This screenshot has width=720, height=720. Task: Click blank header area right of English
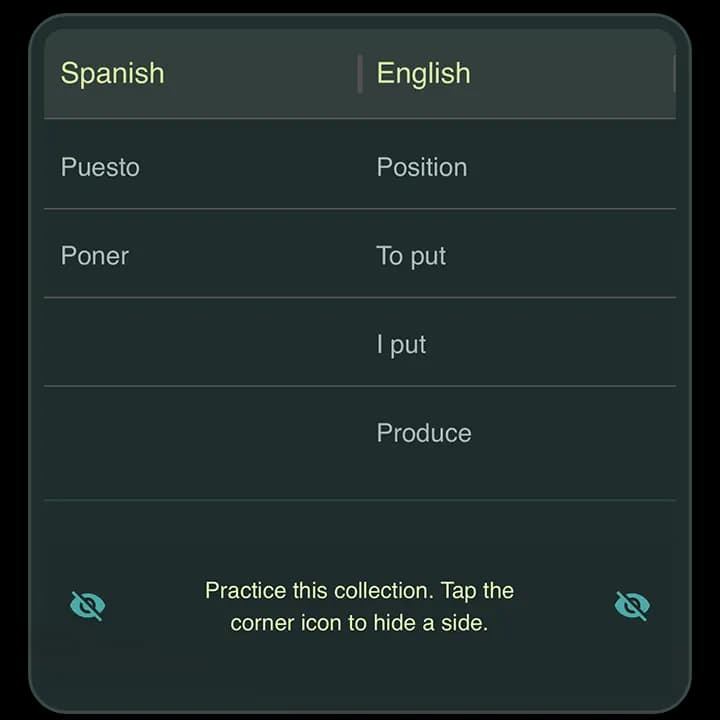(x=572, y=73)
